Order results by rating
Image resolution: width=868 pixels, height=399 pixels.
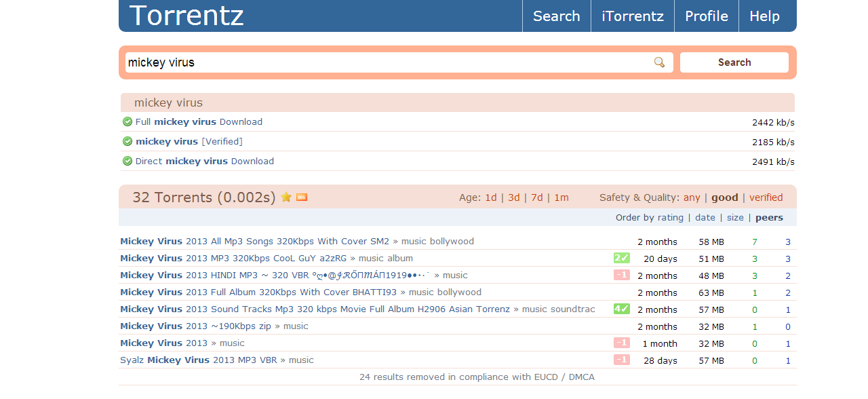coord(670,218)
